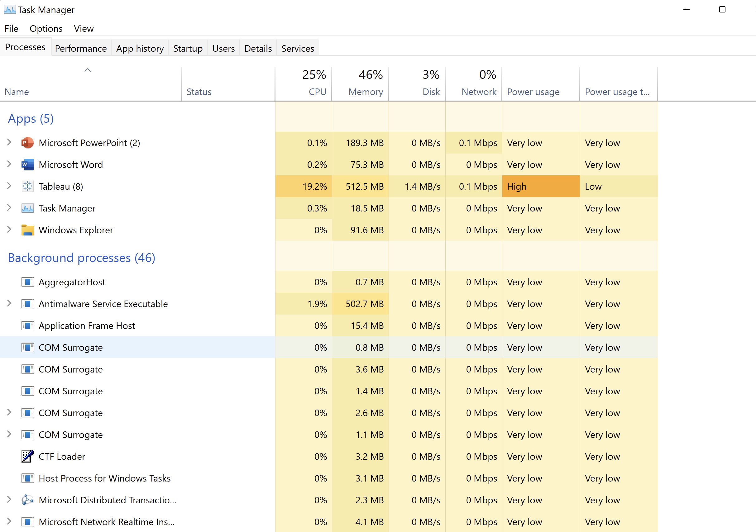
Task: Expand Antimalware Service Executable entry
Action: tap(9, 303)
